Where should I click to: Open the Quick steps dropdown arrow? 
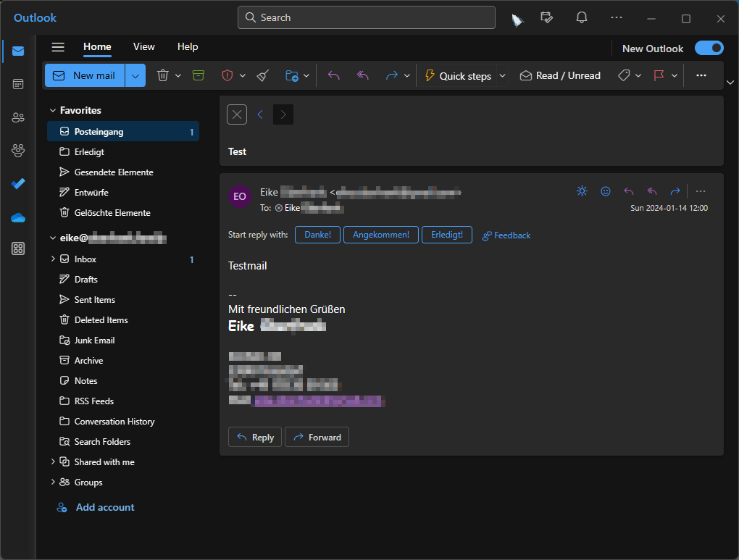point(502,75)
